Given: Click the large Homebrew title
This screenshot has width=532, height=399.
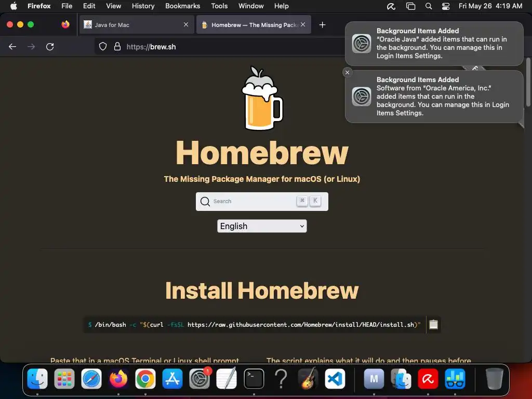Looking at the screenshot, I should [x=262, y=153].
